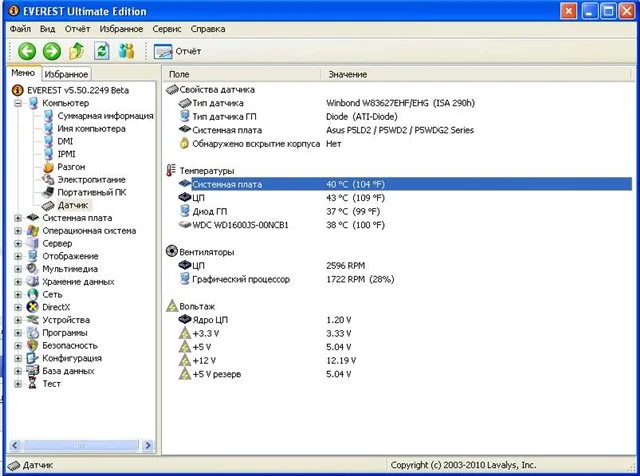
Task: Collapse the Компьютер tree node
Action: [x=19, y=103]
